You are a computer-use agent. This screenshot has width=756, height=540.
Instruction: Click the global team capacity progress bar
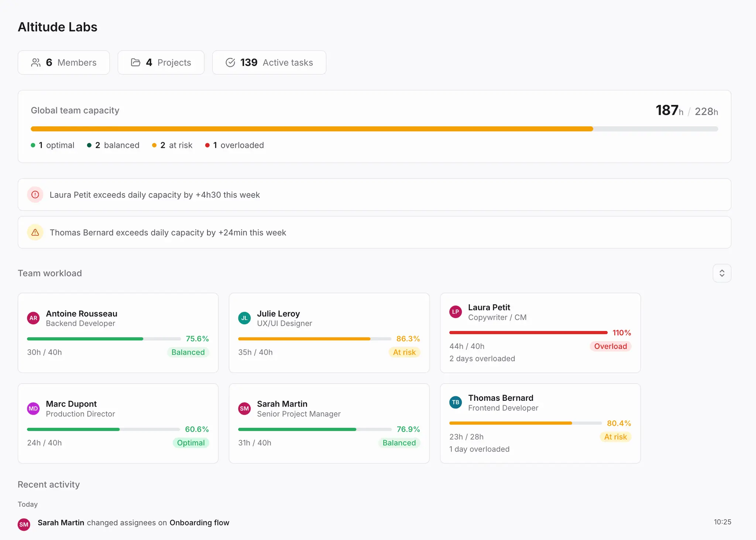(x=374, y=129)
